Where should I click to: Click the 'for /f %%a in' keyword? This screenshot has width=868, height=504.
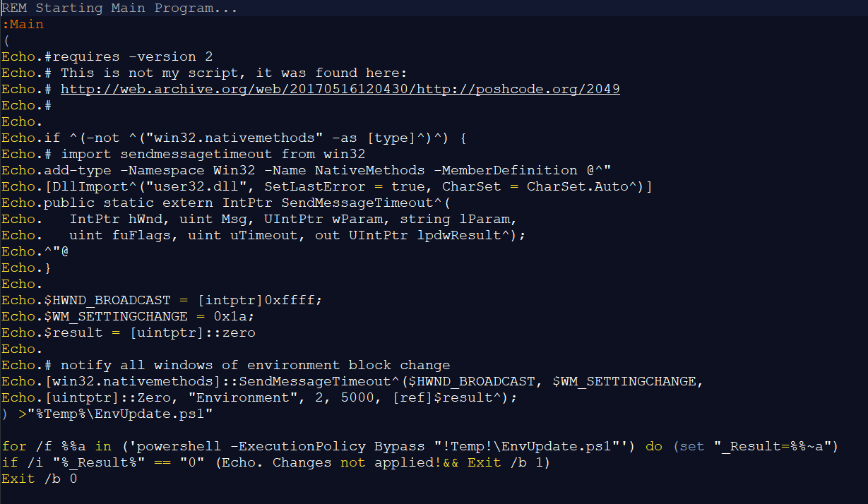[x=56, y=446]
